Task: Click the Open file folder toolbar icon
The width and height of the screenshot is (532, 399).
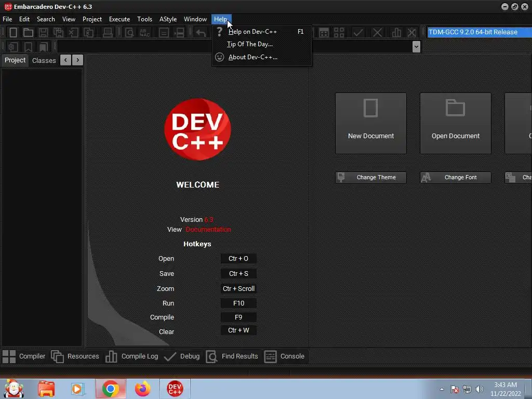Action: point(28,33)
